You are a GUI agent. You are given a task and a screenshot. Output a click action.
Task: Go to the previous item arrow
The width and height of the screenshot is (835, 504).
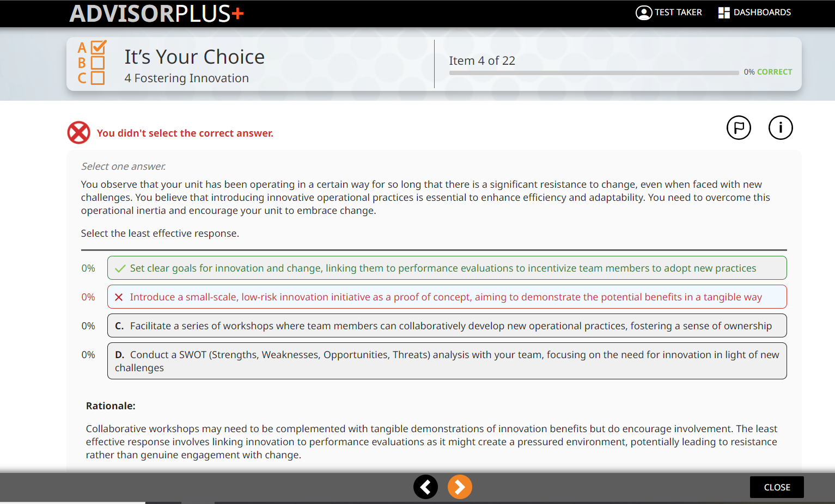(x=425, y=487)
